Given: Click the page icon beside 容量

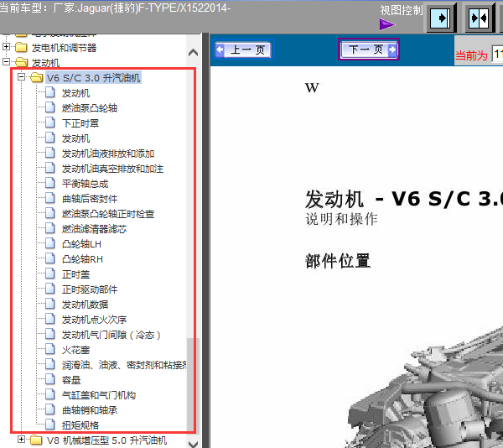Looking at the screenshot, I should coord(50,379).
